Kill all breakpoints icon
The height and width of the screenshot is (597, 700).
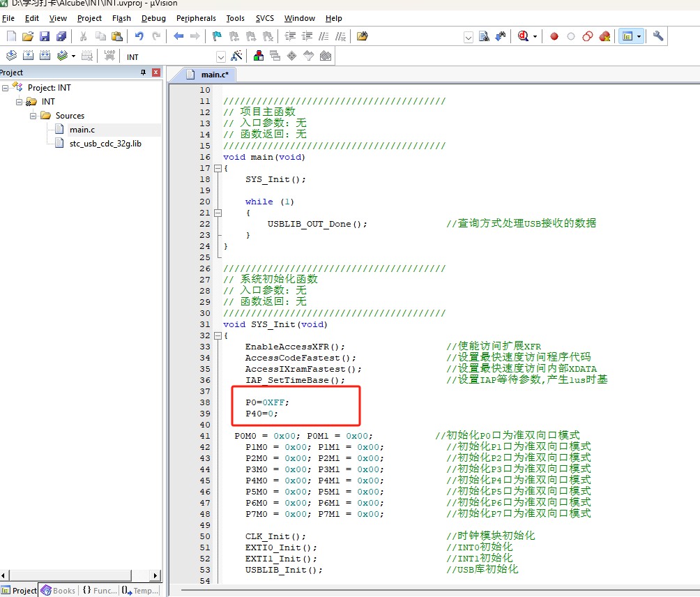(x=604, y=36)
